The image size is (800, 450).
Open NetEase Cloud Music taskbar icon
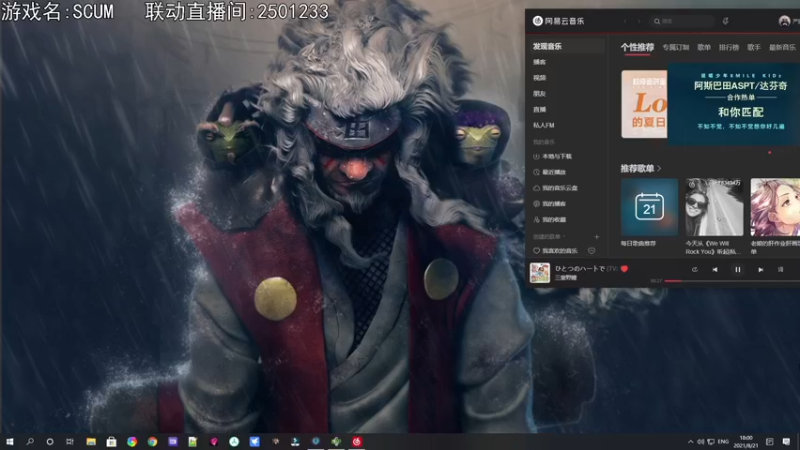357,441
